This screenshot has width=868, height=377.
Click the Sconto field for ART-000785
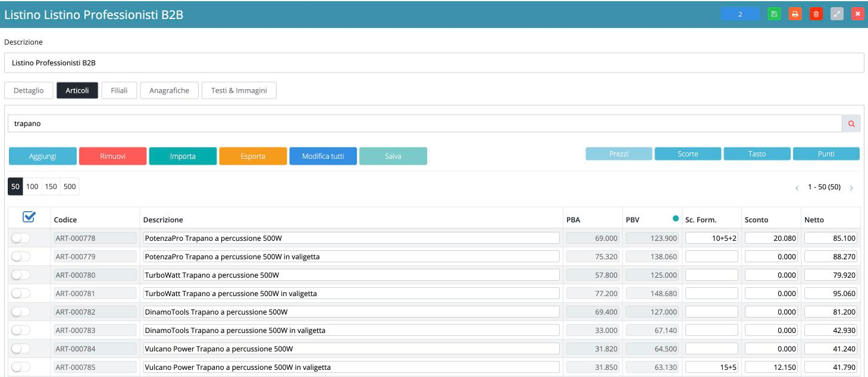(x=771, y=367)
